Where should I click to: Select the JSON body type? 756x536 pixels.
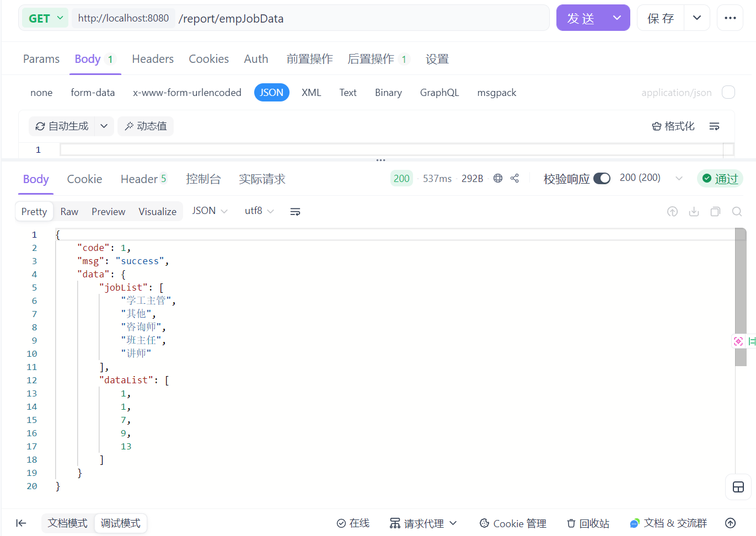pyautogui.click(x=271, y=93)
